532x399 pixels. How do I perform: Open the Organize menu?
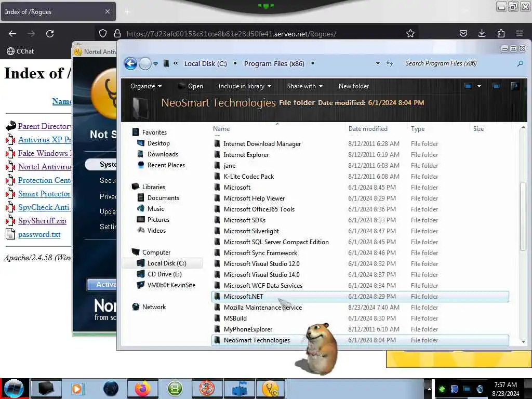(x=146, y=86)
